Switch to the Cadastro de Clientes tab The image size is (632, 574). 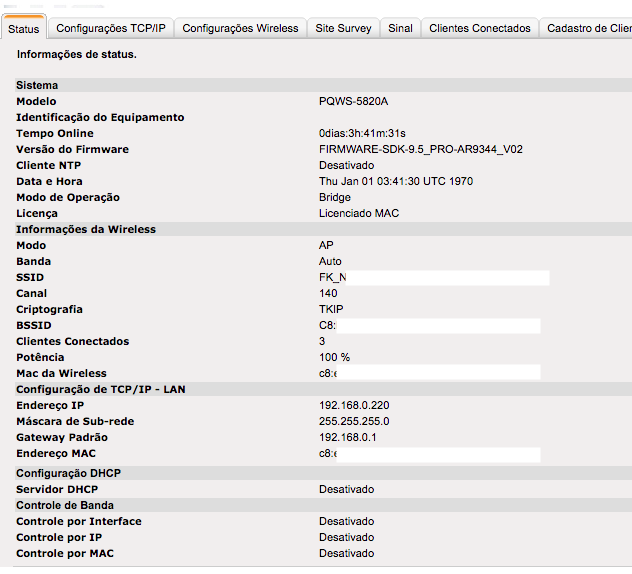tap(588, 28)
